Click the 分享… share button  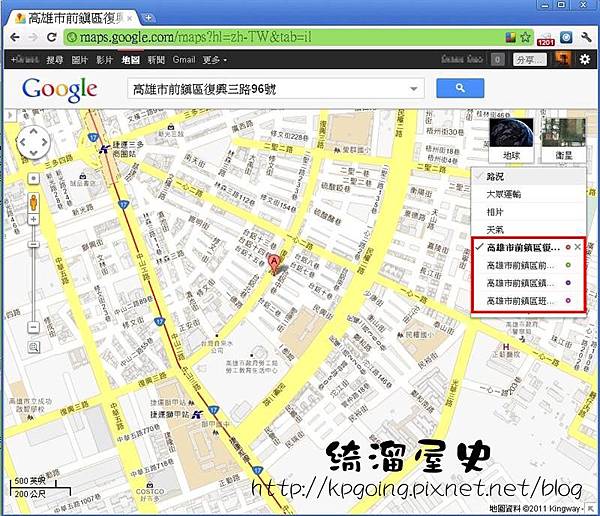[x=529, y=59]
